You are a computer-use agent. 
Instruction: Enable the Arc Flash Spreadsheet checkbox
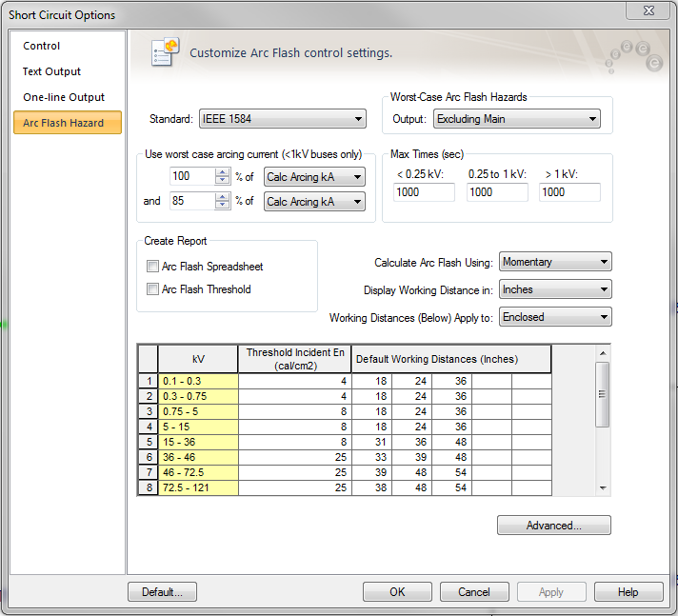tap(152, 266)
